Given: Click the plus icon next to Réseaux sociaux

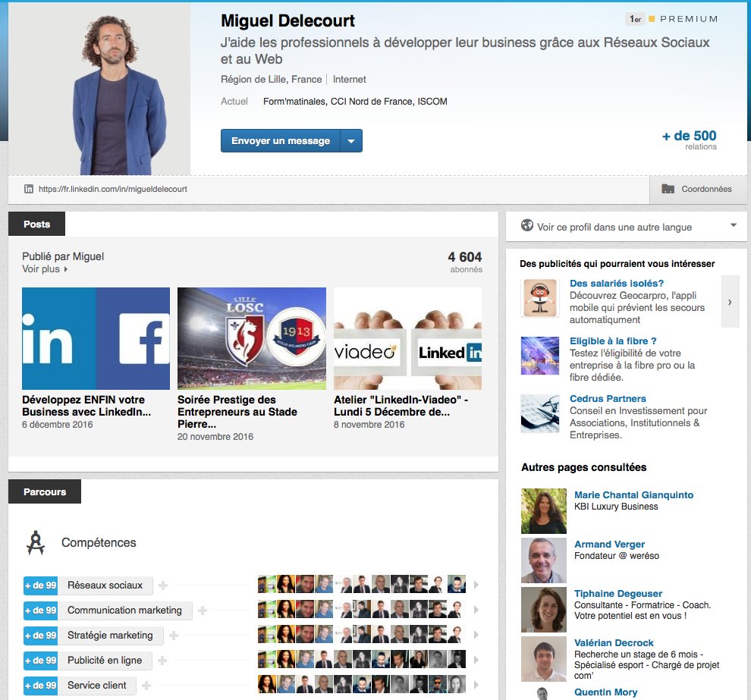Looking at the screenshot, I should [163, 585].
